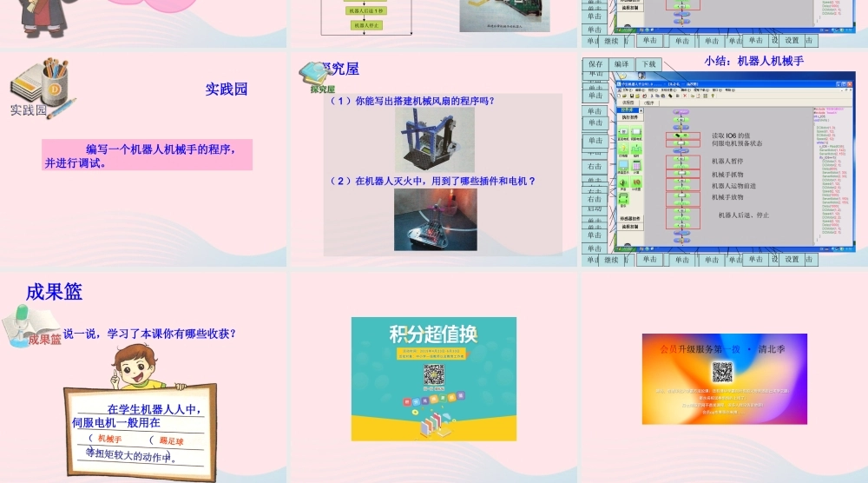Select the fire-fighting robot photo

435,220
